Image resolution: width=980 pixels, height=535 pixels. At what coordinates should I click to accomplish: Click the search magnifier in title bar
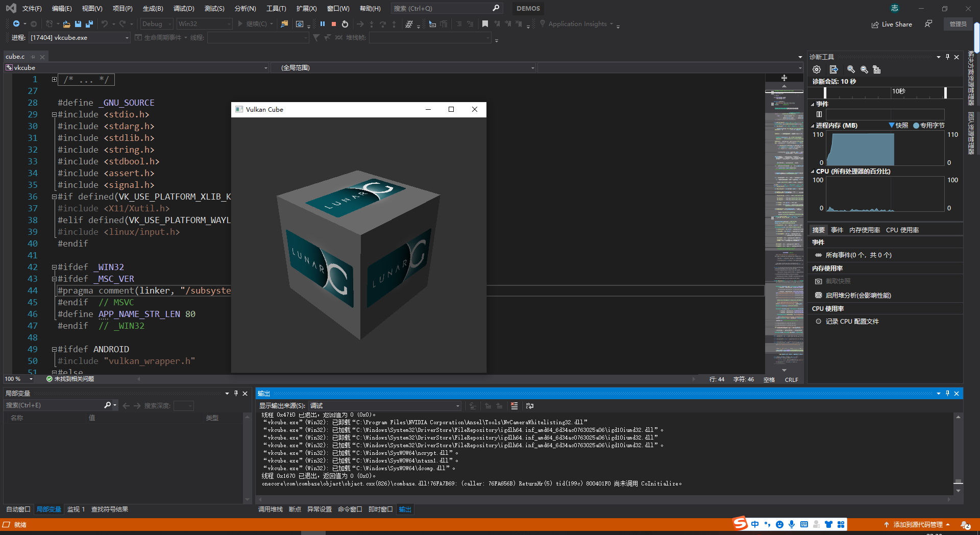tap(496, 8)
